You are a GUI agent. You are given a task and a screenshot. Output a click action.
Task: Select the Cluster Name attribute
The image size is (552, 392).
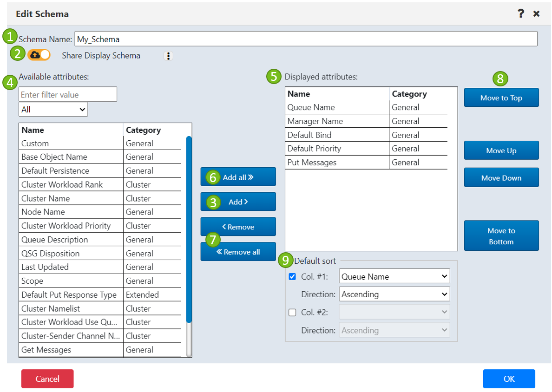coord(100,198)
